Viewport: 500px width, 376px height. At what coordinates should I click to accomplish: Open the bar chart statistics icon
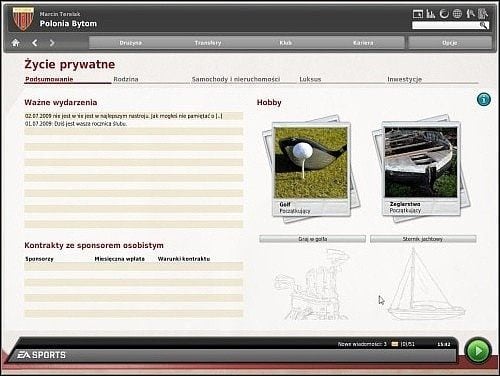[x=431, y=14]
